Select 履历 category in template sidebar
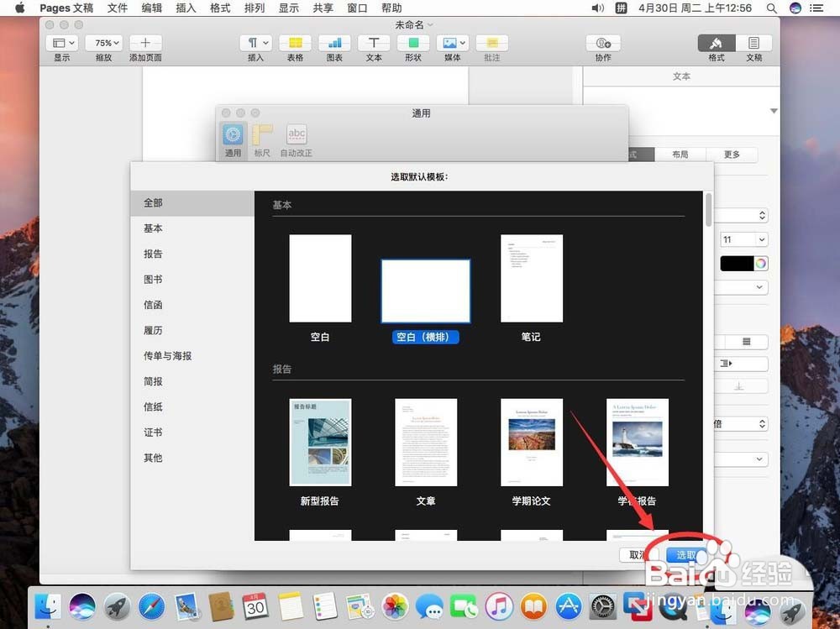Image resolution: width=840 pixels, height=629 pixels. [192, 331]
